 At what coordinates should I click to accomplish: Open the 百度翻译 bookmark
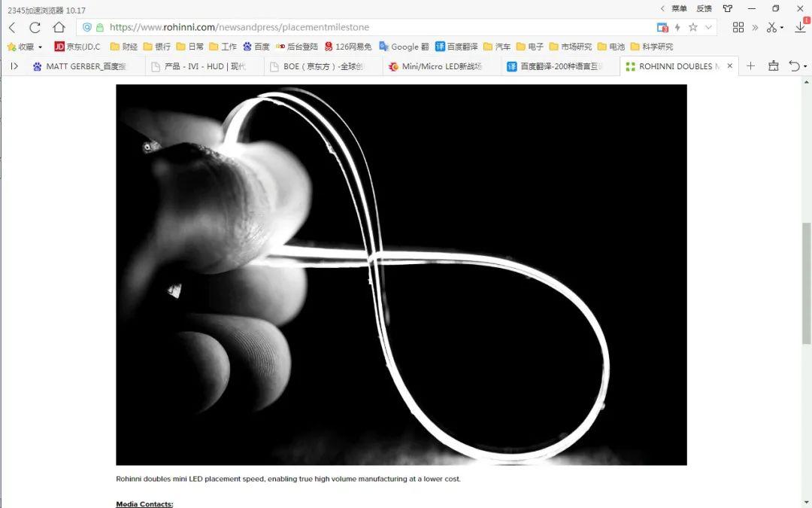click(456, 47)
